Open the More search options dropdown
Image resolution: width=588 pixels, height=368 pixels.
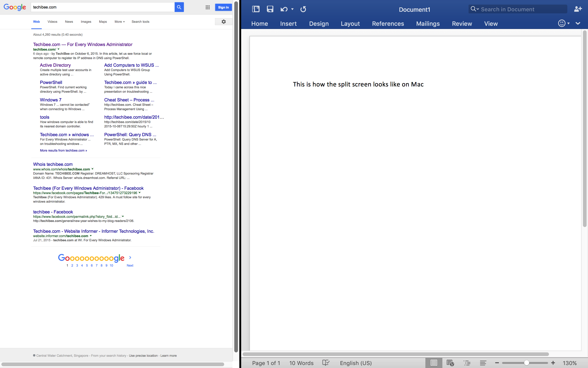click(119, 22)
